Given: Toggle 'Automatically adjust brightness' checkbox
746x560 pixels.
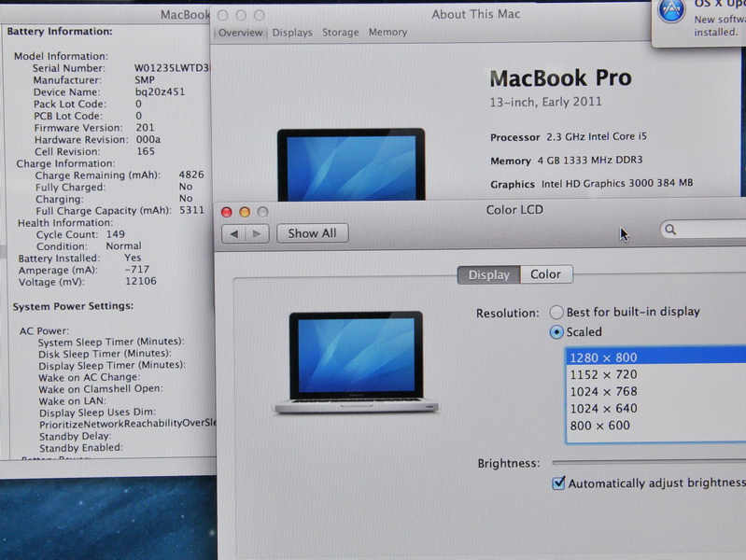Looking at the screenshot, I should [558, 483].
